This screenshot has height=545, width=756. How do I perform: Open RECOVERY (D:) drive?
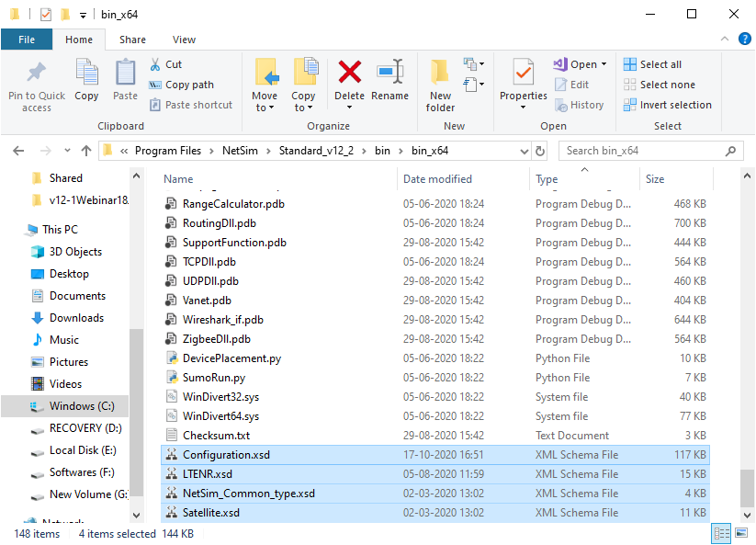tap(85, 428)
